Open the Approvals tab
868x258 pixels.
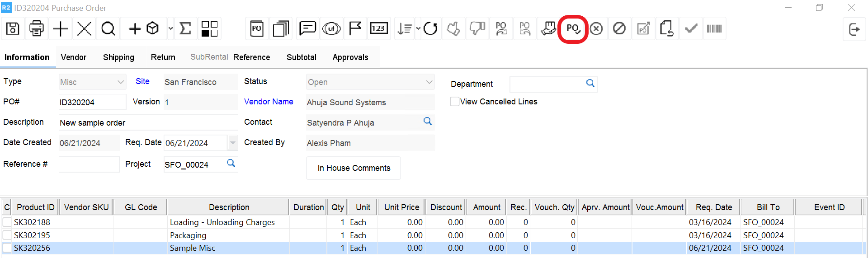[x=350, y=57]
